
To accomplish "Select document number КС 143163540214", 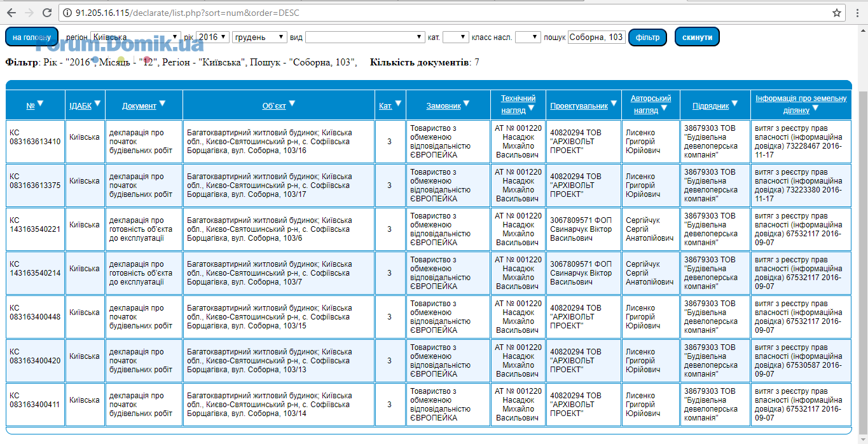I will tap(36, 269).
